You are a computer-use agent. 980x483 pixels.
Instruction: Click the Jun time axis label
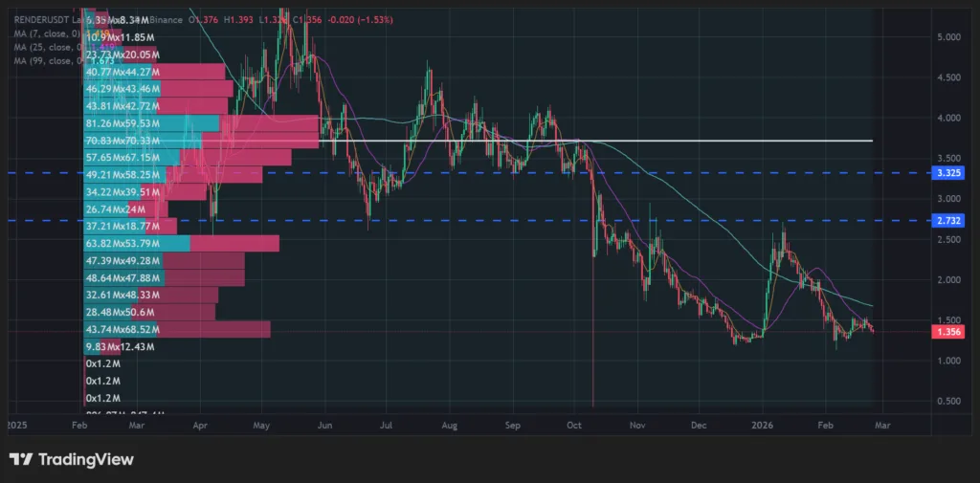(323, 425)
